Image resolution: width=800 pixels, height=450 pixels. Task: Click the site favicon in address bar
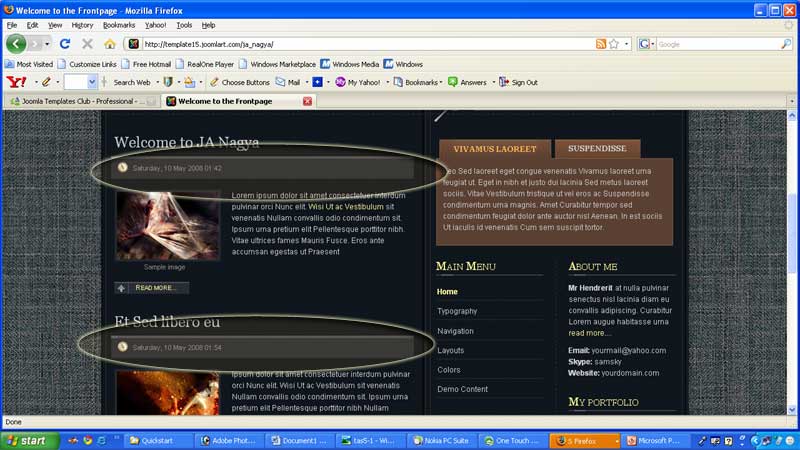[x=134, y=44]
